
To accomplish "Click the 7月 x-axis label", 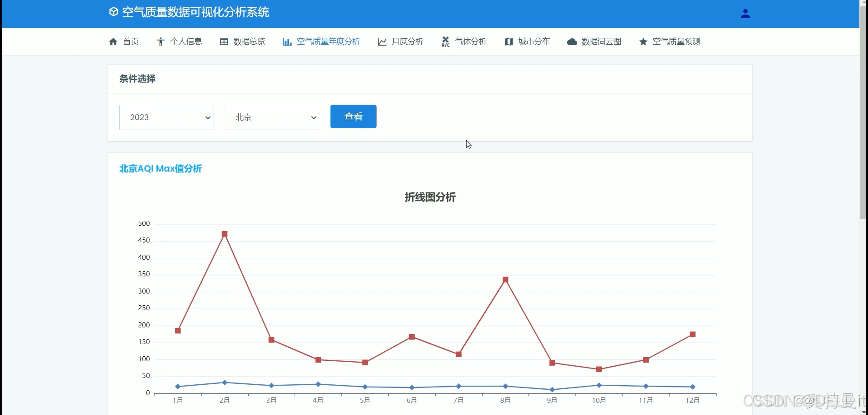I will coord(458,401).
